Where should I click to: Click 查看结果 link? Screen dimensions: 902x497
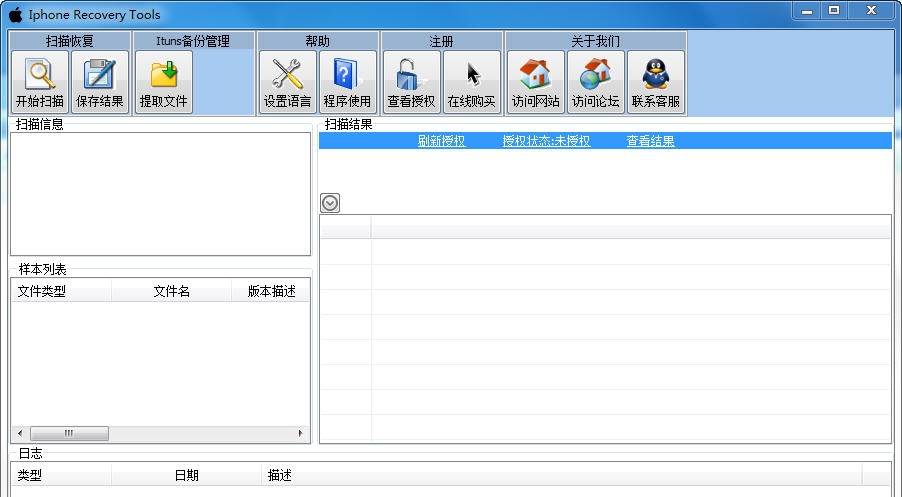coord(650,141)
